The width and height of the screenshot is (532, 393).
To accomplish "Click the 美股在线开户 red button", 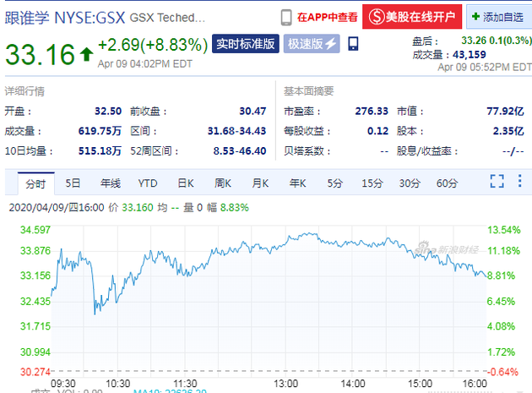I will click(412, 17).
